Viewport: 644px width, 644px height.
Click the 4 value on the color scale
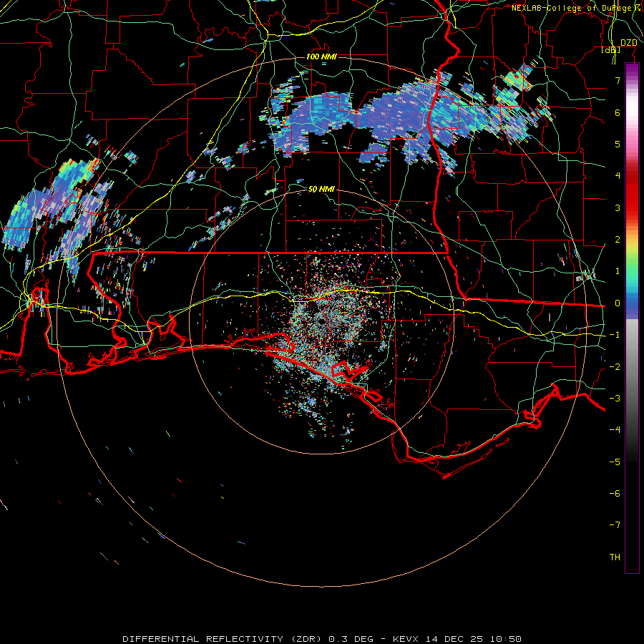[x=618, y=176]
